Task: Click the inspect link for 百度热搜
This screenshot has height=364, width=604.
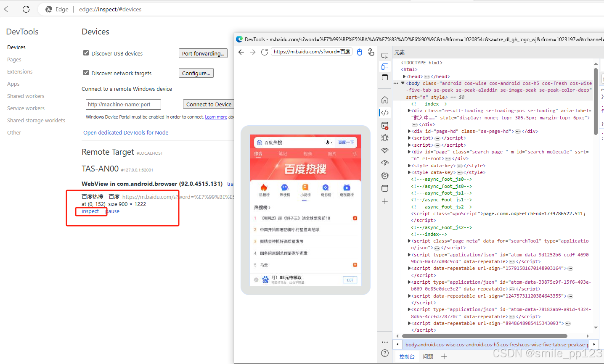Action: click(x=90, y=211)
